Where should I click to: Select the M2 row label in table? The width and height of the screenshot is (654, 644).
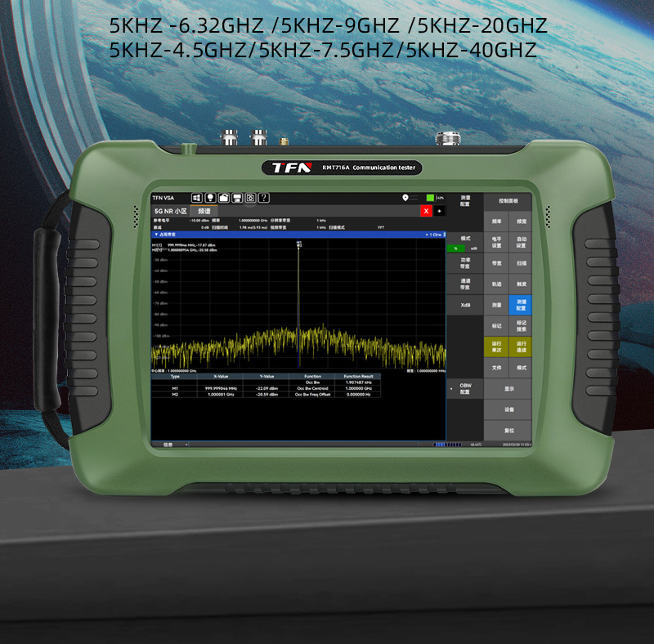pyautogui.click(x=175, y=394)
